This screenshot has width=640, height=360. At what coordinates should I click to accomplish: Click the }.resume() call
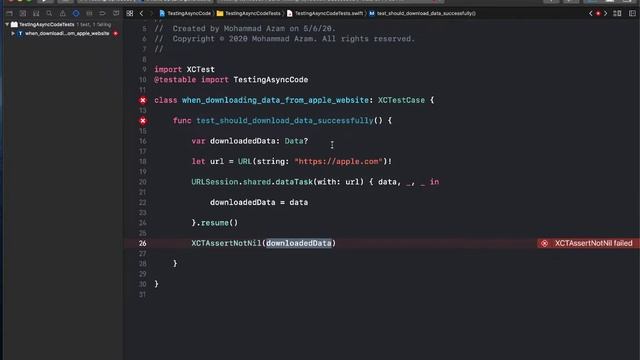tap(215, 223)
